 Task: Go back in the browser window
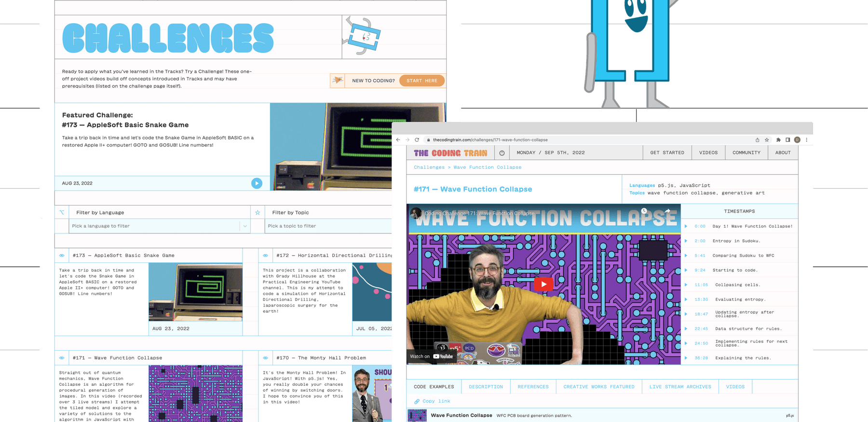click(398, 140)
